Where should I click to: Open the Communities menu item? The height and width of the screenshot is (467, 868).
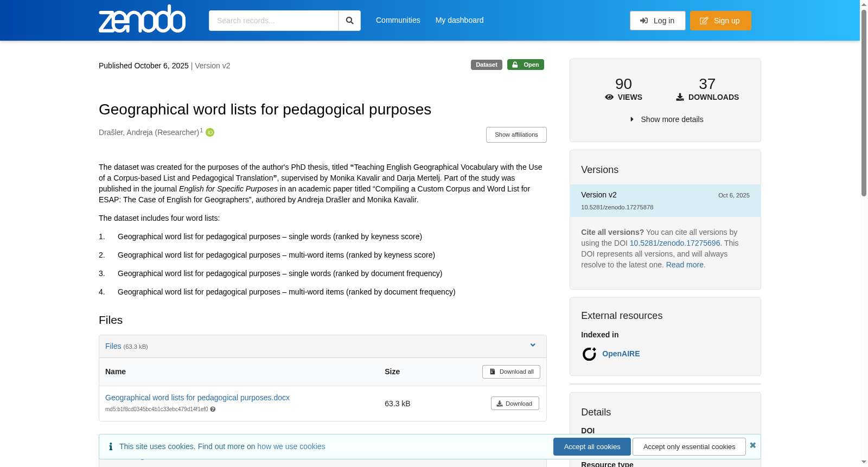(x=398, y=20)
